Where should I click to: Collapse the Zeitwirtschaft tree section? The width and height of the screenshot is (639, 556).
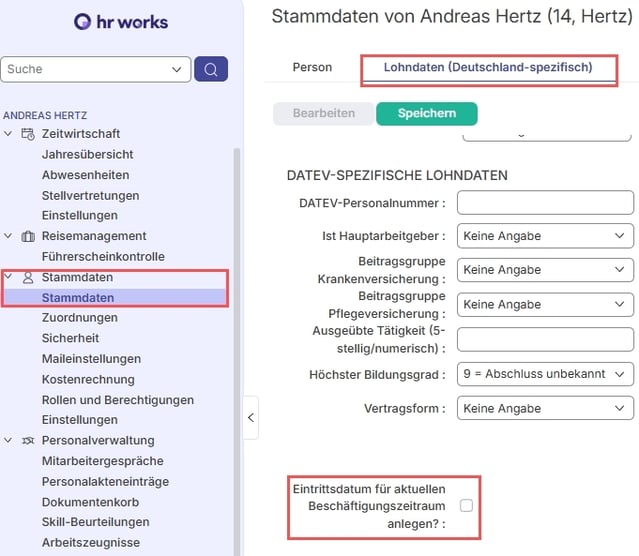click(9, 134)
